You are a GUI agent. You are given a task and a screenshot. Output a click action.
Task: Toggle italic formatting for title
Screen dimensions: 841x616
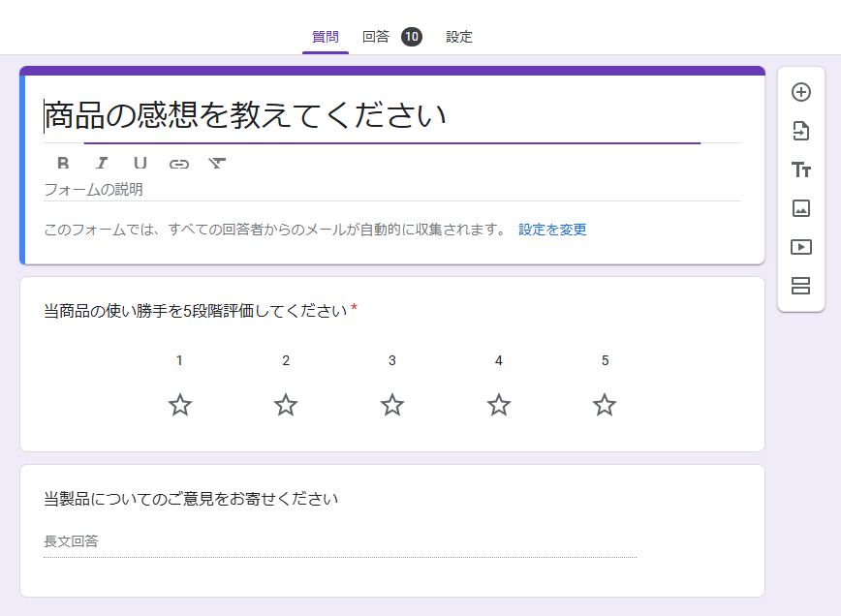pyautogui.click(x=102, y=163)
